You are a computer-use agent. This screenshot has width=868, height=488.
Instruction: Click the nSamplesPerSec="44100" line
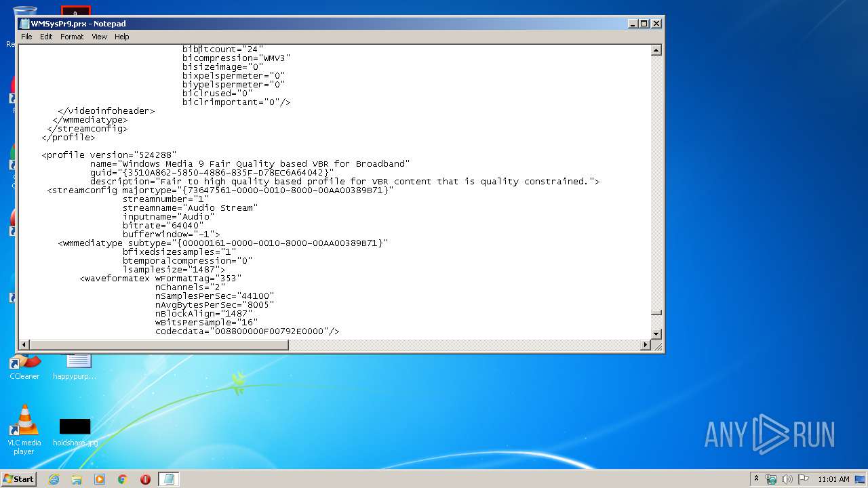(x=214, y=296)
